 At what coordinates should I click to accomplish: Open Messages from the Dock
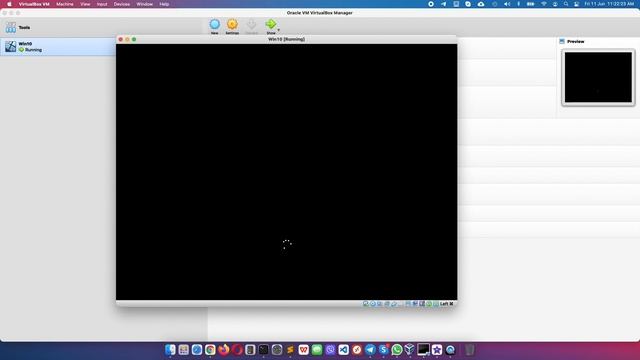click(317, 350)
